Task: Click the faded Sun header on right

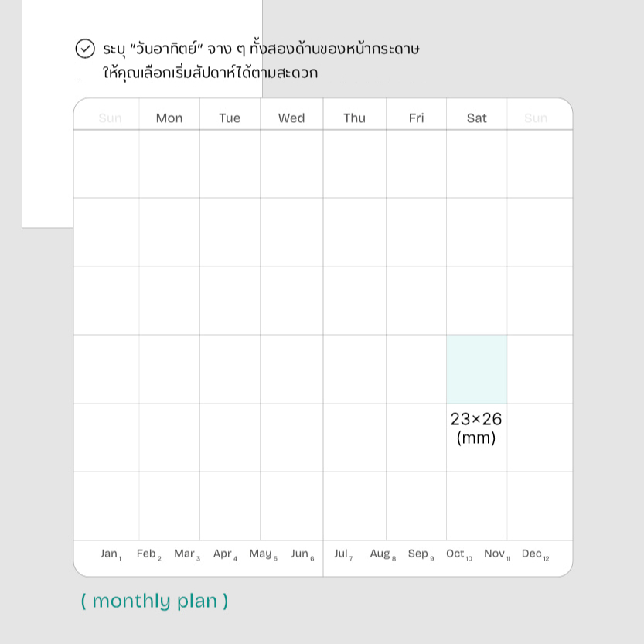Action: tap(536, 118)
